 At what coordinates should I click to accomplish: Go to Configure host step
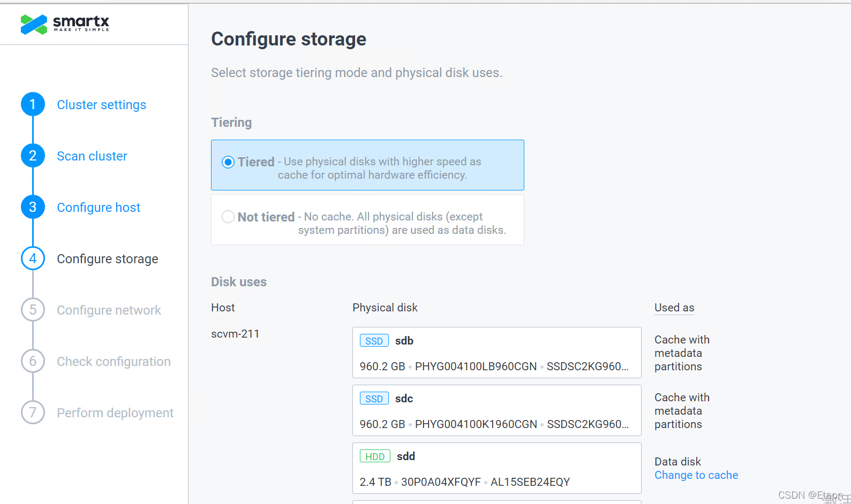tap(99, 208)
